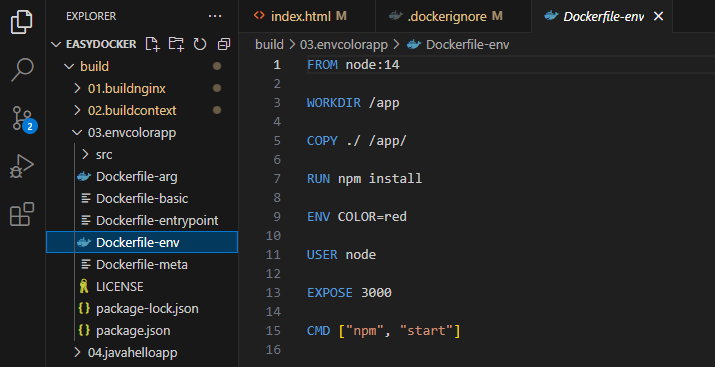Expand the src folder
Viewport: 715px width, 367px height.
(x=85, y=155)
